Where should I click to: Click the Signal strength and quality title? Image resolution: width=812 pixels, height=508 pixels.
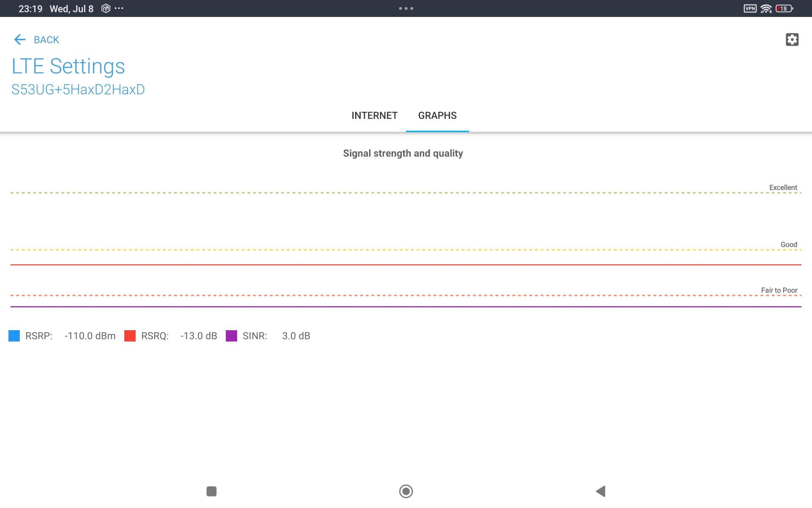(403, 153)
